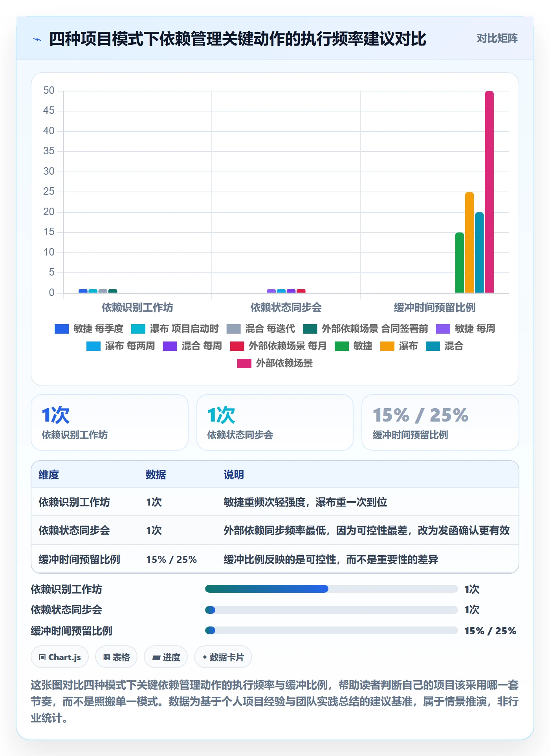The height and width of the screenshot is (756, 550).
Task: Toggle legend item 瀑布 每两周
Action: click(121, 346)
